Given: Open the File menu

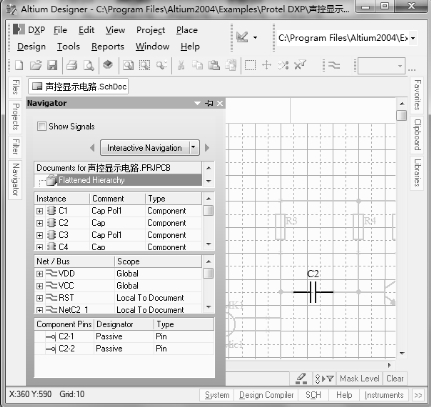Looking at the screenshot, I should 60,30.
